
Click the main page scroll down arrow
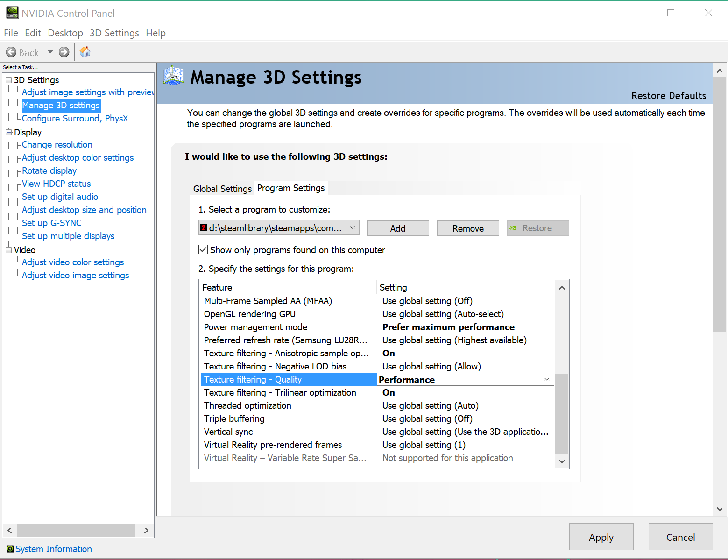point(720,510)
